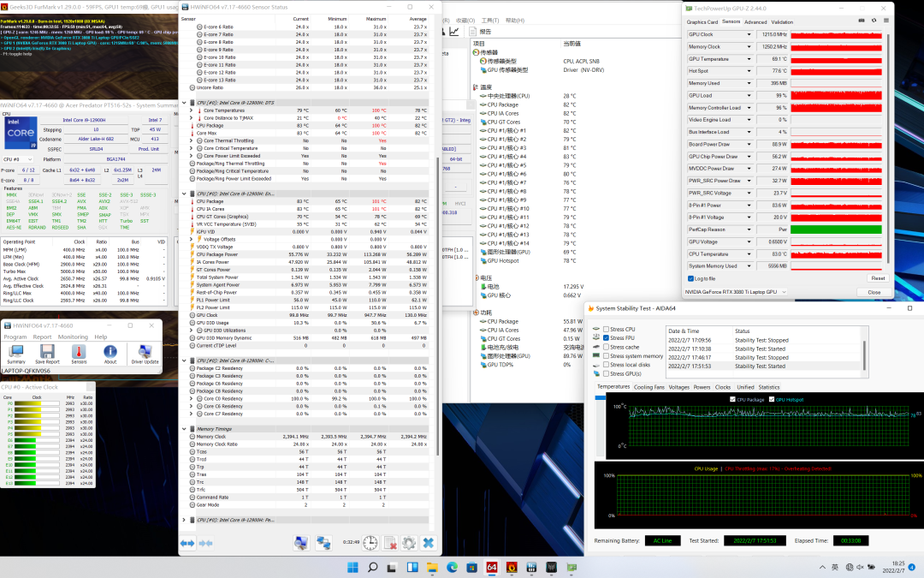Click AIDA64 chart icon in toolbar

pyautogui.click(x=454, y=32)
